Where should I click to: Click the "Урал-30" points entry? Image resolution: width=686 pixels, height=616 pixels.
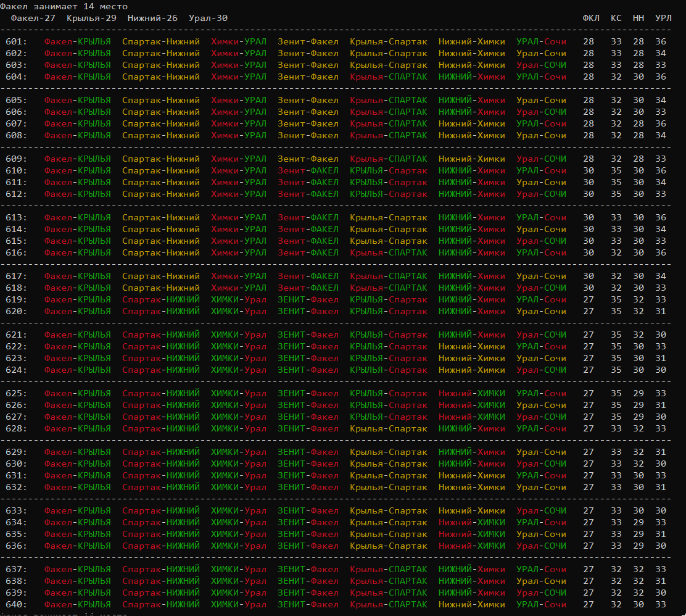coord(209,19)
